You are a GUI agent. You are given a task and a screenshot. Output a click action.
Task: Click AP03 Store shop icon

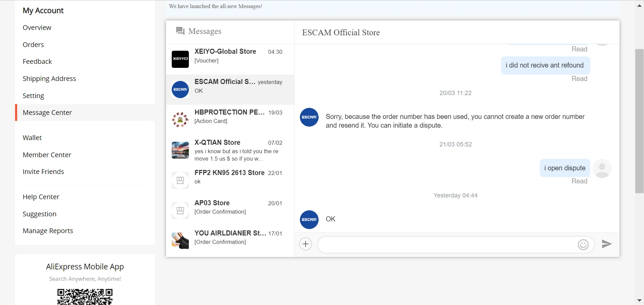(180, 210)
